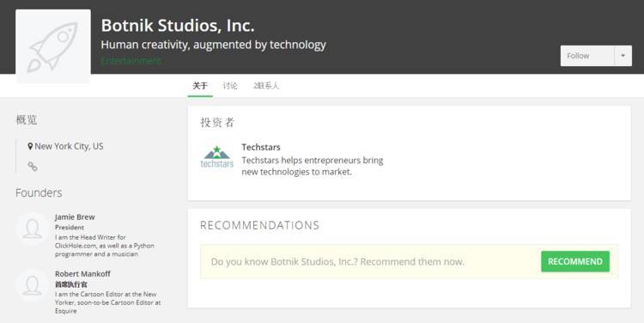Select the 关于 tab
This screenshot has height=323, width=644.
tap(200, 86)
